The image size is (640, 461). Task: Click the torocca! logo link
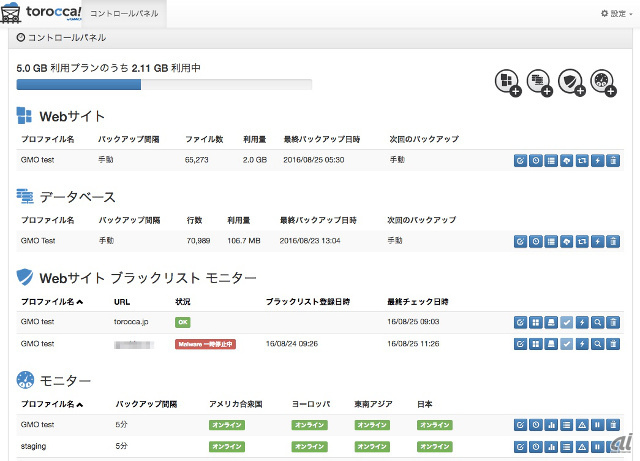click(x=42, y=13)
